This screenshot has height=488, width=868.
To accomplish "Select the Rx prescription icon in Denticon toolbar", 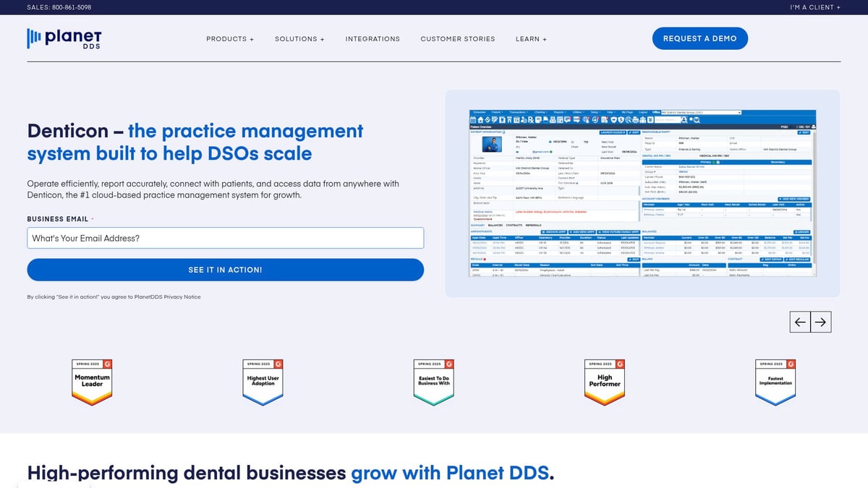I will pyautogui.click(x=531, y=120).
